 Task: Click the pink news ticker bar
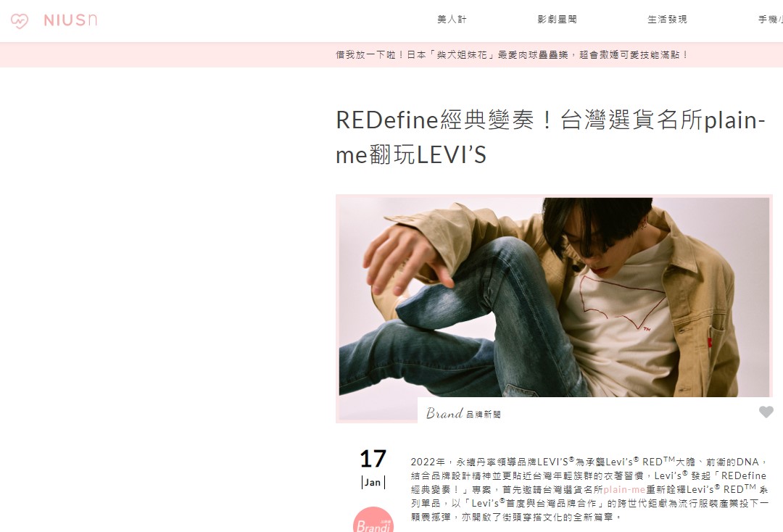[391, 55]
